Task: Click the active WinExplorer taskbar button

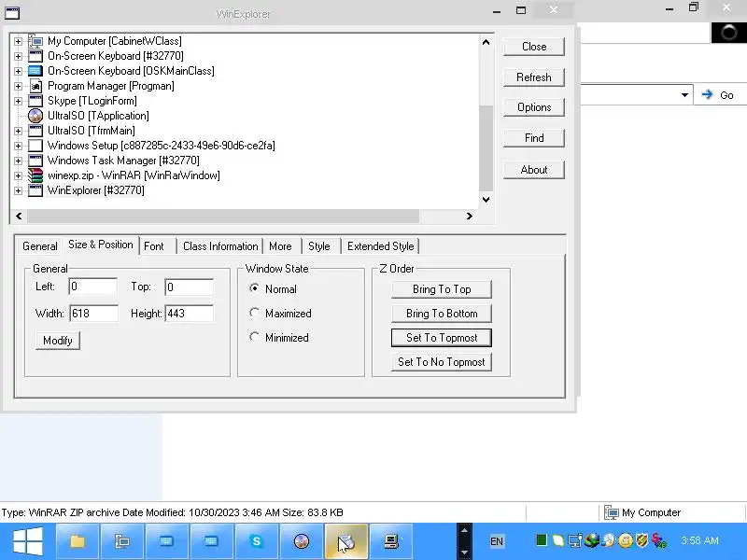Action: coord(346,541)
